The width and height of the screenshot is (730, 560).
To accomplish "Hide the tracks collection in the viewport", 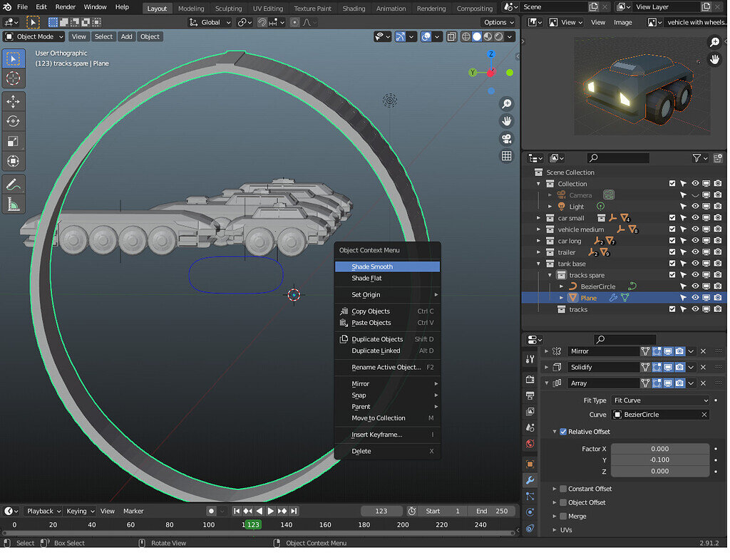I will [x=695, y=308].
